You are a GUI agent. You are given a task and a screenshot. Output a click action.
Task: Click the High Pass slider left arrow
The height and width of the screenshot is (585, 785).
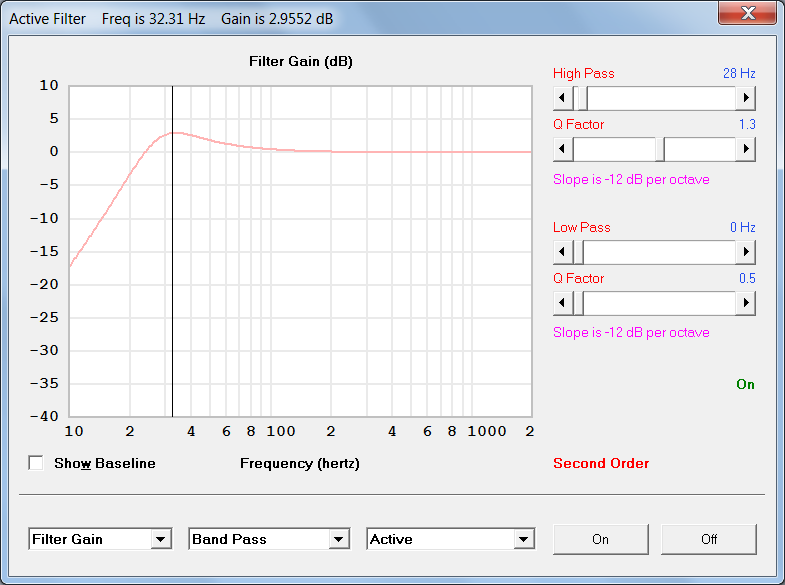(563, 98)
